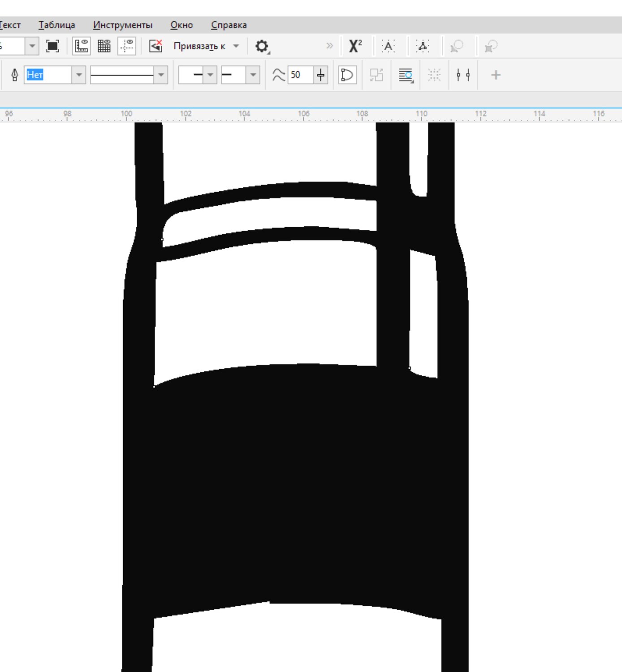Open the Инструменты menu
The width and height of the screenshot is (622, 672).
pos(122,25)
